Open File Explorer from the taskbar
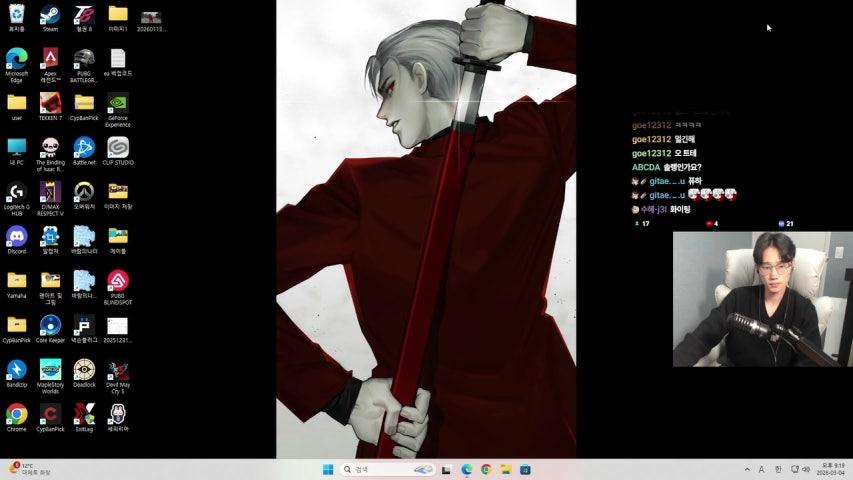 505,469
